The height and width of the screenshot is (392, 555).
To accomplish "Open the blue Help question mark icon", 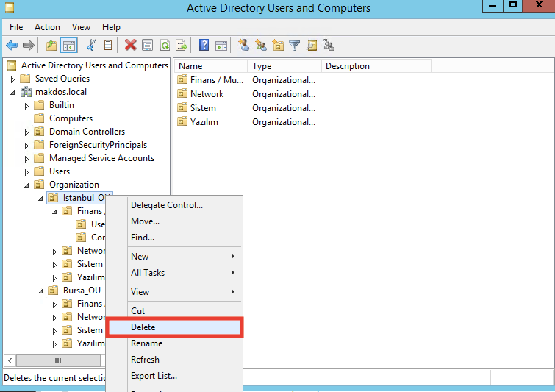I will (204, 46).
